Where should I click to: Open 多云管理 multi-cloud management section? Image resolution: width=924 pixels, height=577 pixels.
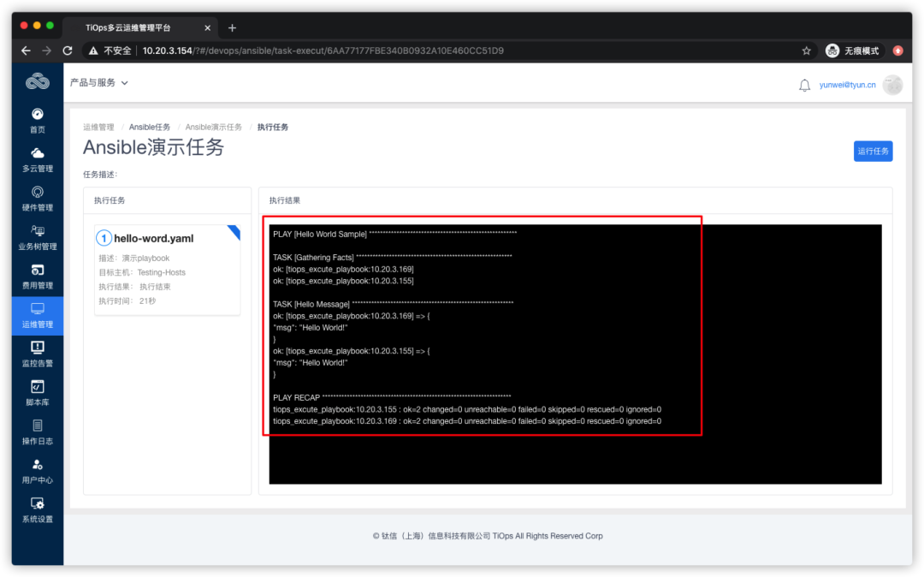[37, 159]
